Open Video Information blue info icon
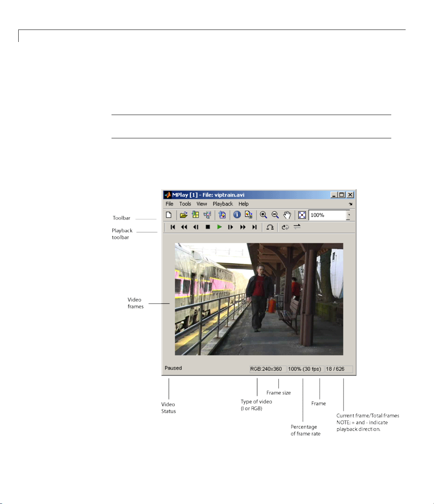434x504 pixels. click(x=237, y=215)
